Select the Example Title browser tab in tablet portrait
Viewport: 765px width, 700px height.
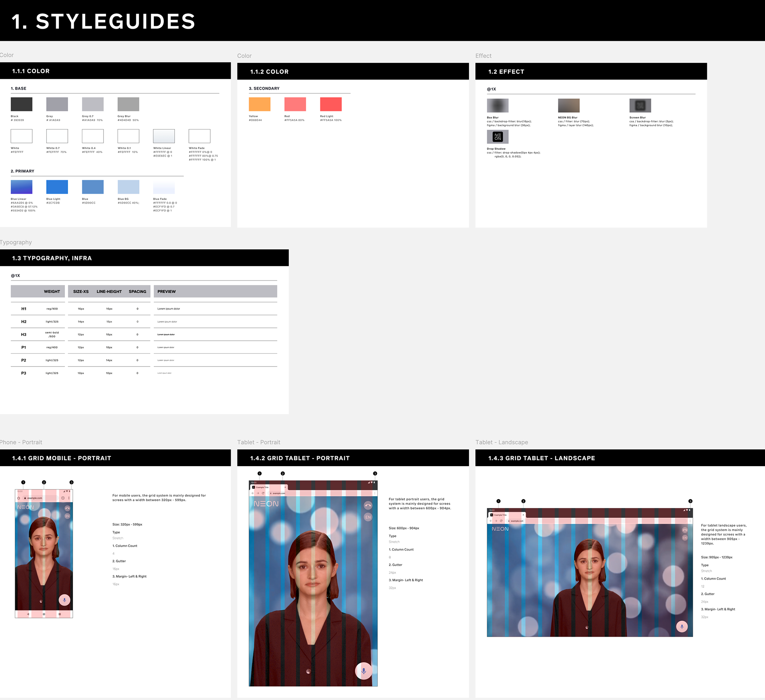coord(262,487)
